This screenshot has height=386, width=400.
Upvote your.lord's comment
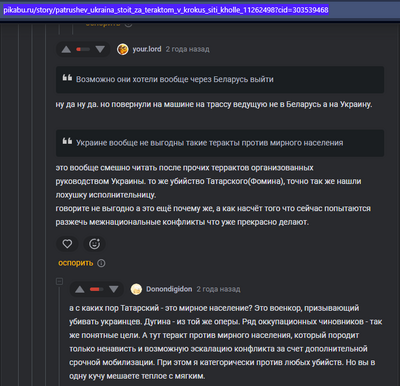[x=66, y=49]
